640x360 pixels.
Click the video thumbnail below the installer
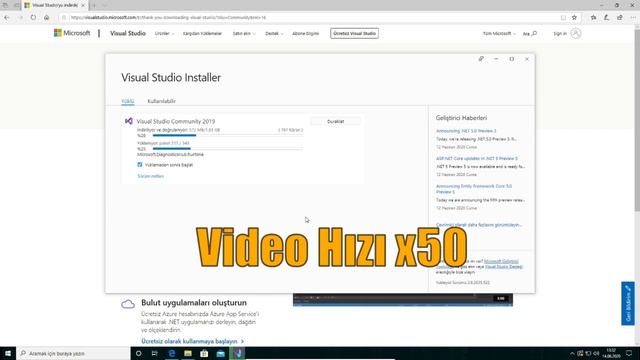tap(402, 300)
